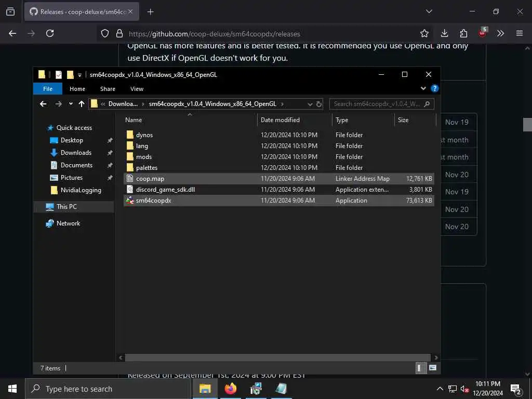532x399 pixels.
Task: Expand the Explorer ribbon chevron
Action: tap(423, 88)
